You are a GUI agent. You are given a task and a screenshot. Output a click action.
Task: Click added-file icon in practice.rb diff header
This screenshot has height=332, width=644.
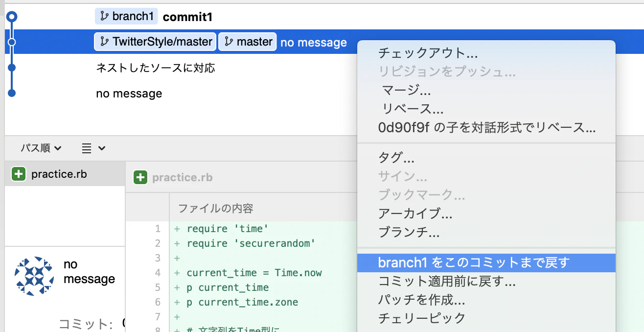point(140,177)
